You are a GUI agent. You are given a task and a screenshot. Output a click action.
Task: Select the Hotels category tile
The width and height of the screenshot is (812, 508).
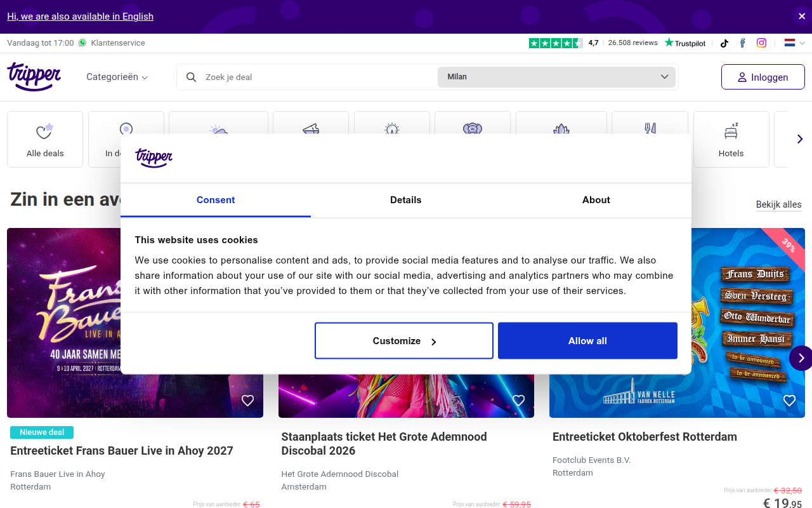[x=731, y=140]
